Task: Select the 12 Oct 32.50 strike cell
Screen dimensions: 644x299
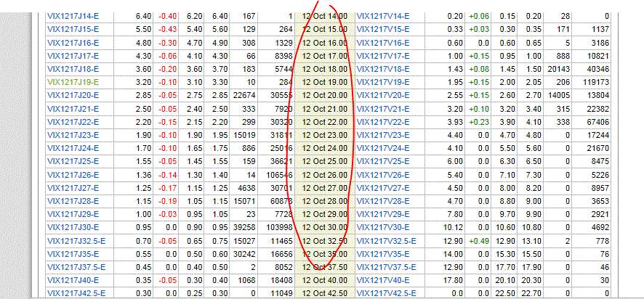Action: [x=325, y=241]
